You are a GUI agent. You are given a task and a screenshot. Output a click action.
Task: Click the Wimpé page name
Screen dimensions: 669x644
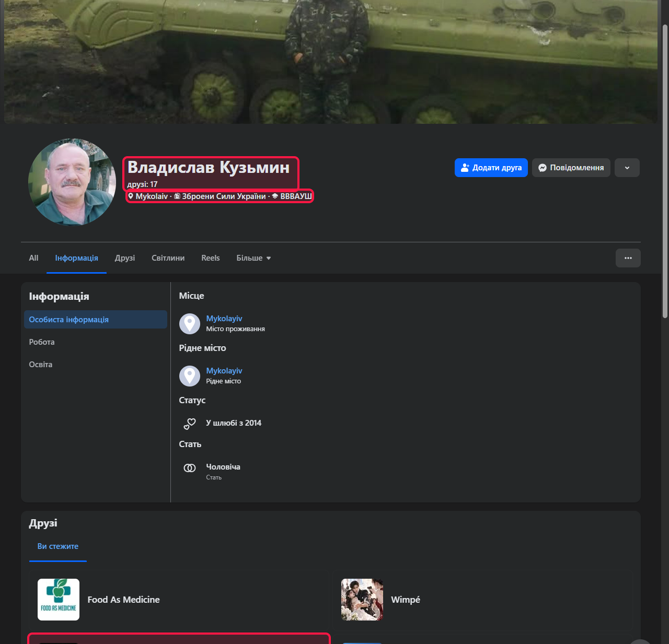point(406,600)
